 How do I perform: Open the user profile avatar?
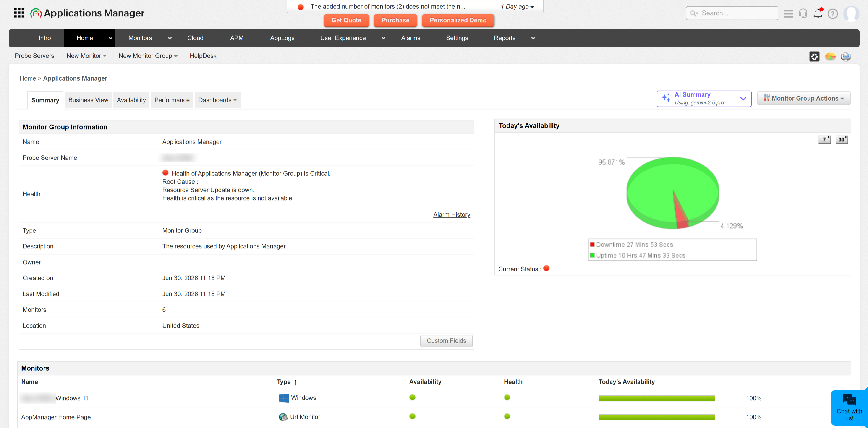coord(851,13)
